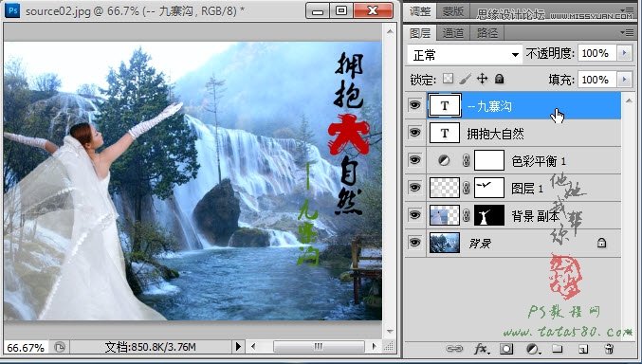Switch to the 调整 tab

(x=420, y=11)
